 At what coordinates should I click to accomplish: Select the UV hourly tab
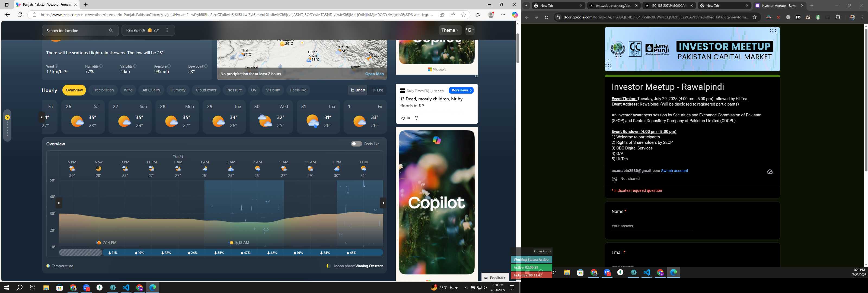(254, 90)
